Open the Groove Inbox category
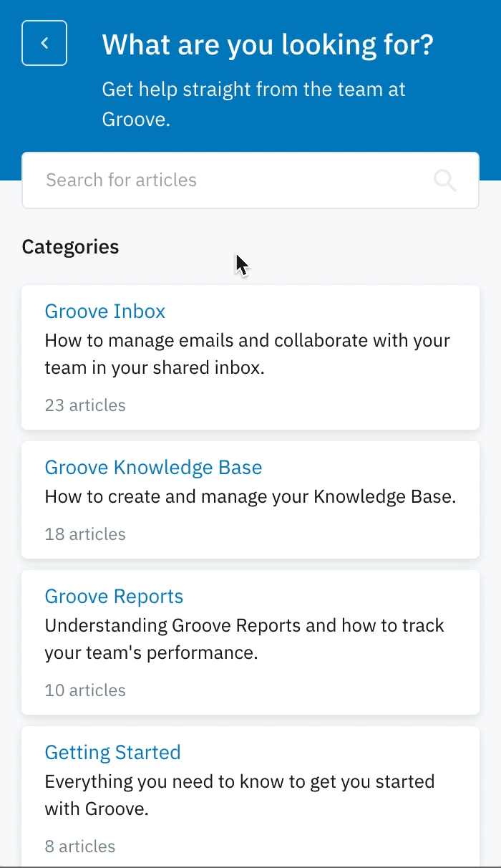The image size is (501, 868). tap(104, 311)
